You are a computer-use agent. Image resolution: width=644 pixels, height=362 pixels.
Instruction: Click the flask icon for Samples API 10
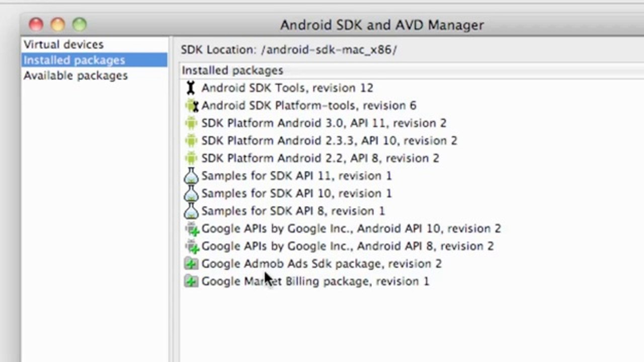191,194
